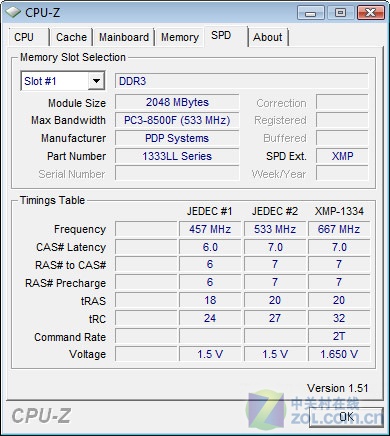Click the Command Rate row label
The width and height of the screenshot is (390, 436).
tap(70, 337)
